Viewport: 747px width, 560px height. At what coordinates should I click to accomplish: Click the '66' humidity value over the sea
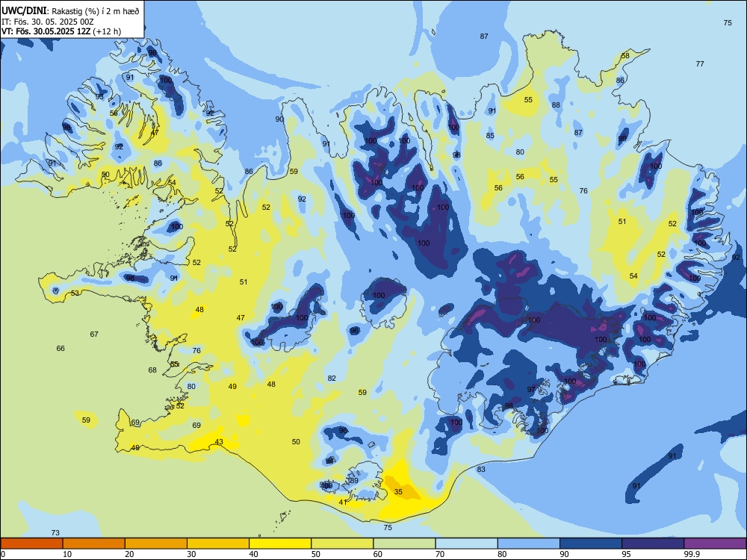coord(61,348)
